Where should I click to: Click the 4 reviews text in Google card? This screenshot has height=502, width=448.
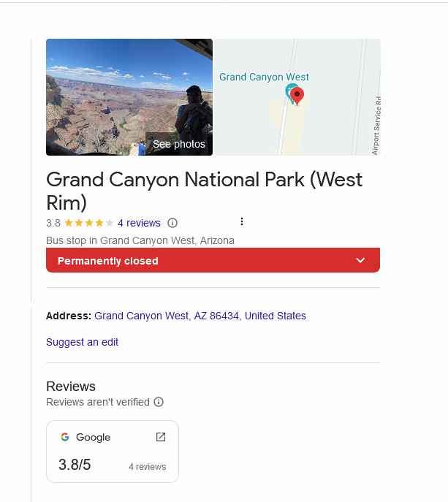pyautogui.click(x=148, y=467)
